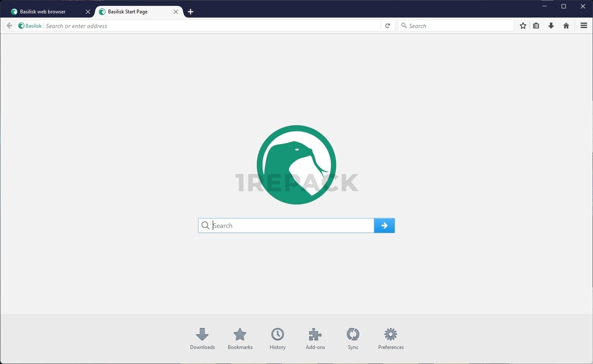Open Preferences from the start page

[x=391, y=339]
